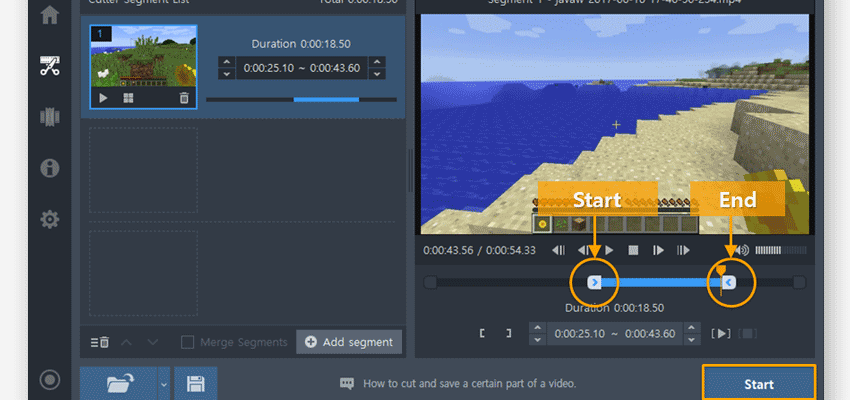
Task: Set segment start with the [ bracket icon
Action: click(x=482, y=333)
